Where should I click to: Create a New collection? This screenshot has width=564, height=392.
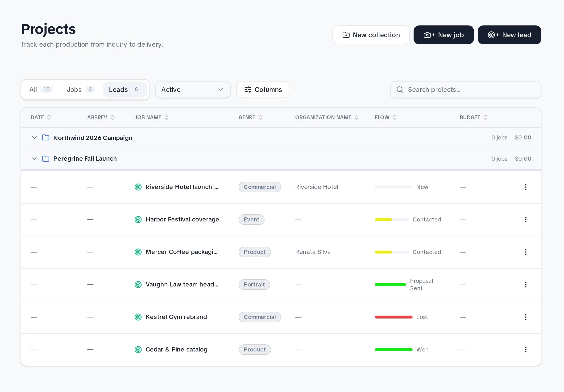(x=371, y=35)
